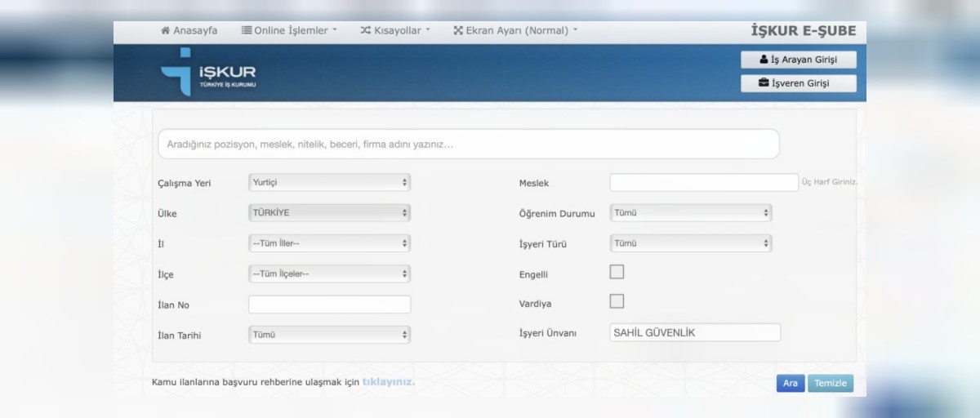
Task: Go to the Anasayfa home link
Action: 189,30
